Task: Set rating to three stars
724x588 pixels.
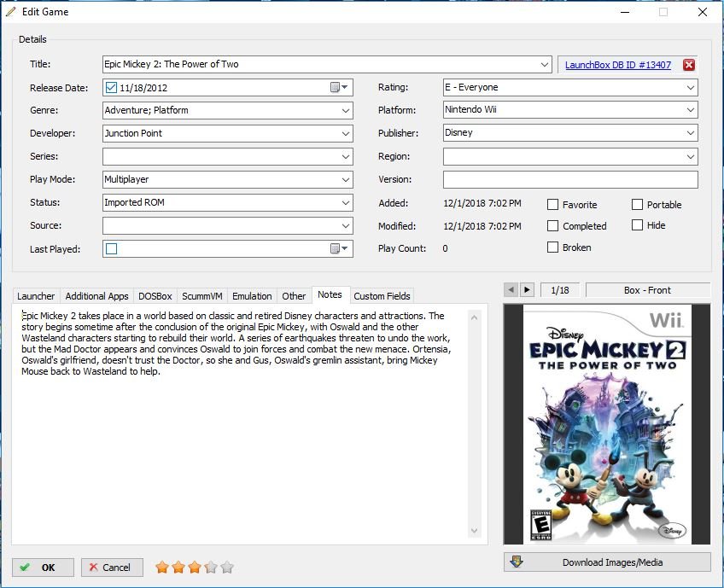Action: click(195, 568)
